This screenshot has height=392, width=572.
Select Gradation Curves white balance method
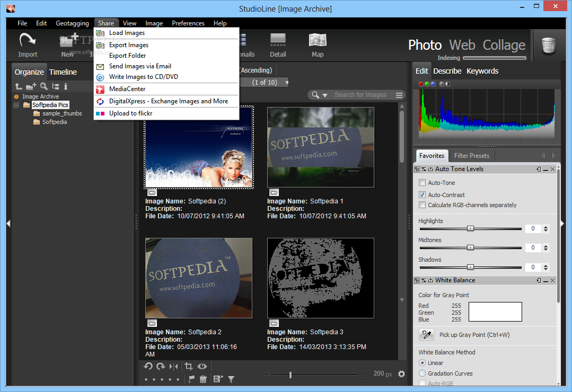(x=422, y=373)
